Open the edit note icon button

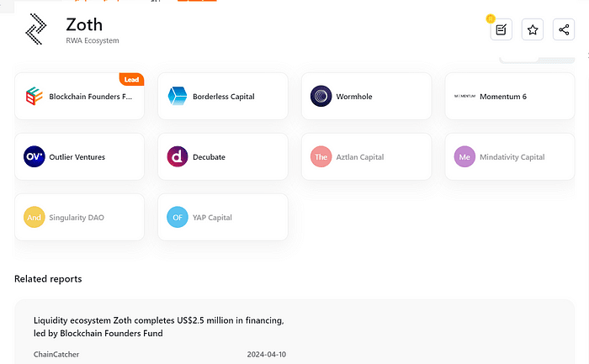501,30
